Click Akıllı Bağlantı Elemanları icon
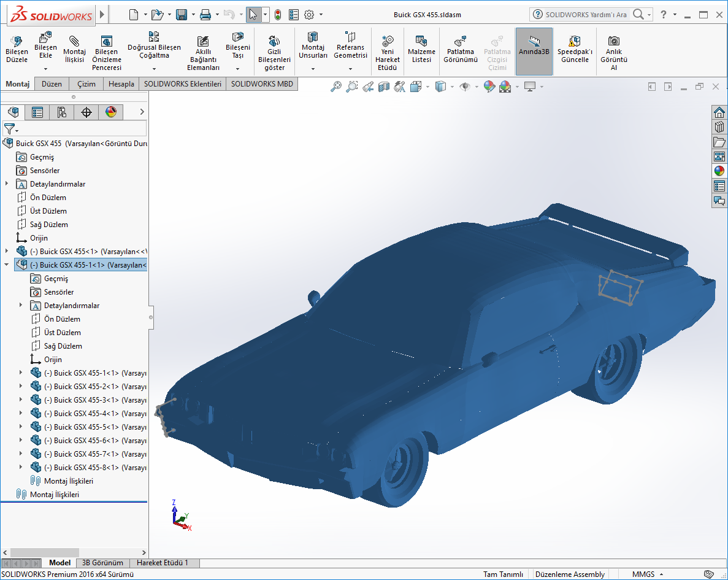This screenshot has height=580, width=728. tap(203, 41)
